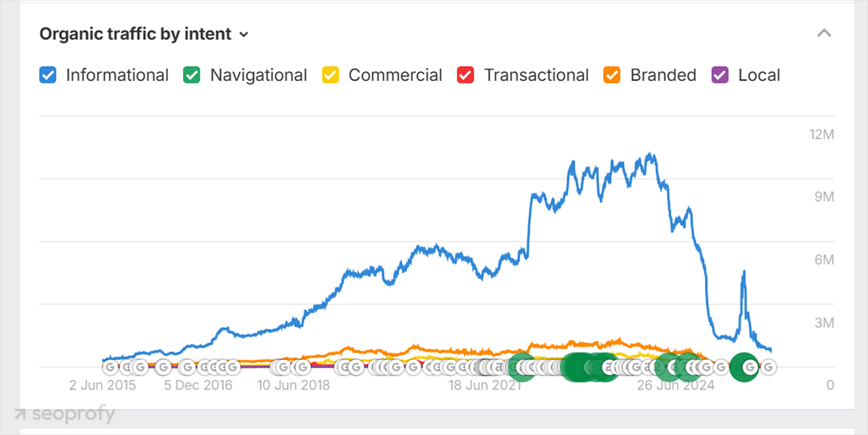Click the green update marker at the timeline's right end

point(744,367)
